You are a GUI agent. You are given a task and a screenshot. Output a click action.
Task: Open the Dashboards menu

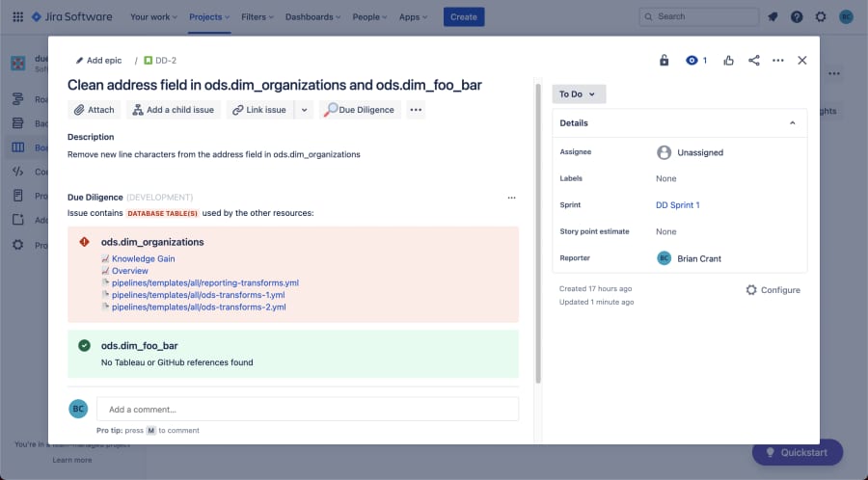pos(312,16)
